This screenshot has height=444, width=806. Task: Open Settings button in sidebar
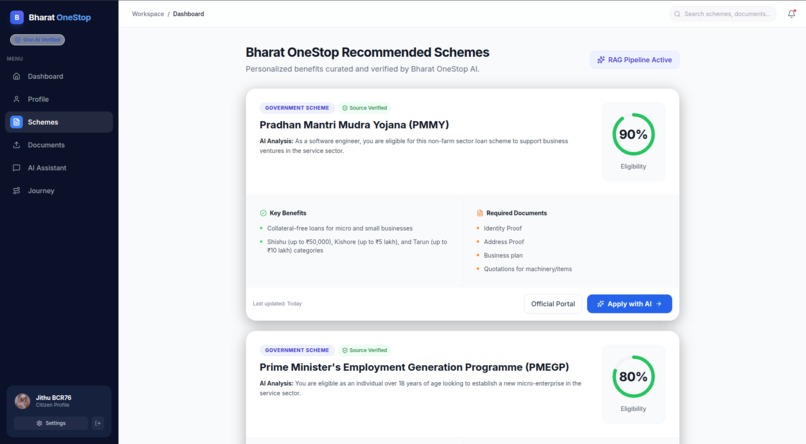pyautogui.click(x=51, y=423)
